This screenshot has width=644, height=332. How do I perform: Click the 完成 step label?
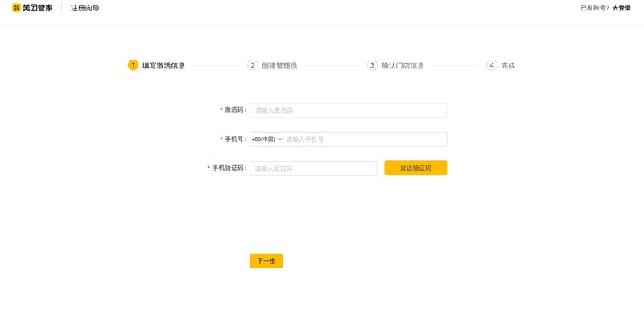pyautogui.click(x=508, y=66)
